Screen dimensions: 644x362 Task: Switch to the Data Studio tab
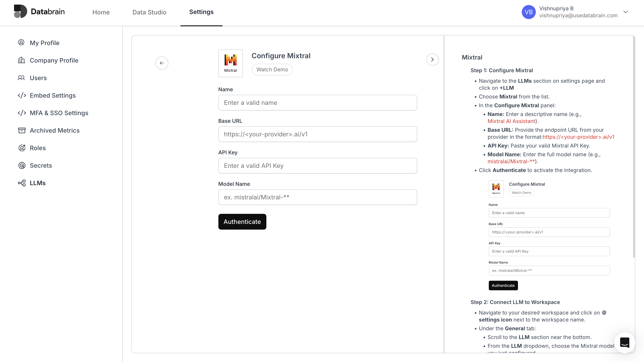pos(149,12)
